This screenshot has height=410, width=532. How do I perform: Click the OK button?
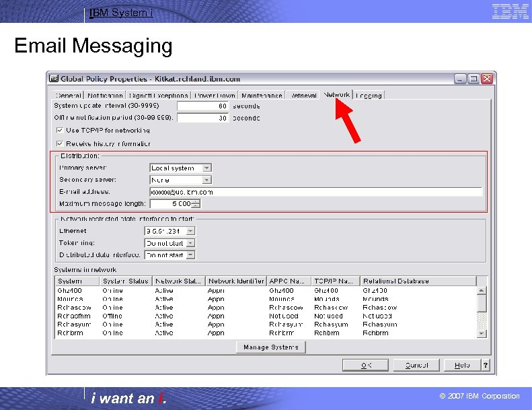click(365, 365)
